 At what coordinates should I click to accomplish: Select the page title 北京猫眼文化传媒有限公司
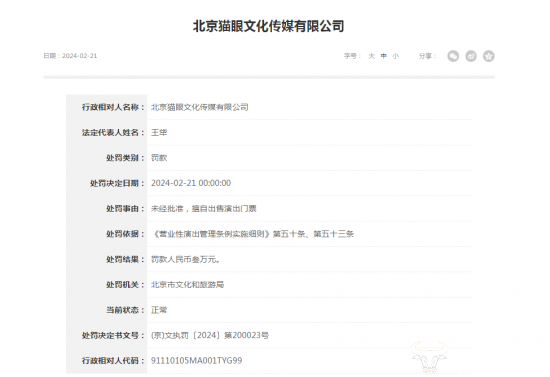click(x=269, y=26)
